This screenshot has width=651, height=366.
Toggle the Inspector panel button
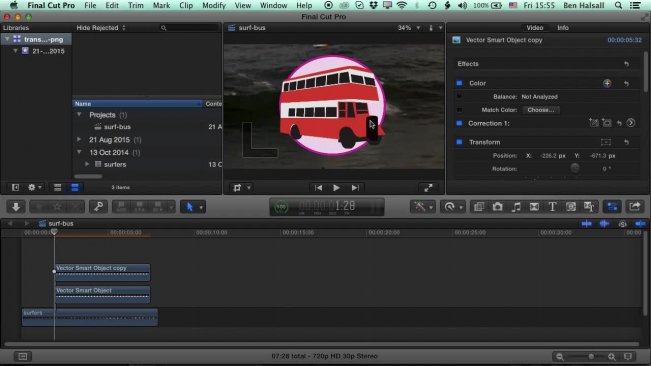(x=612, y=207)
